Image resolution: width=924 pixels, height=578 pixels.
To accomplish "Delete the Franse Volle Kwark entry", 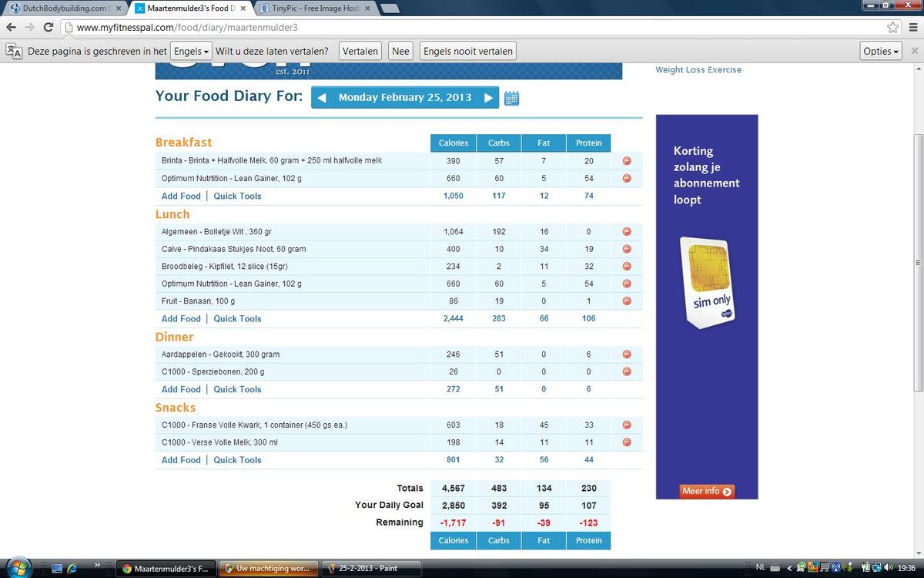I will tap(626, 425).
